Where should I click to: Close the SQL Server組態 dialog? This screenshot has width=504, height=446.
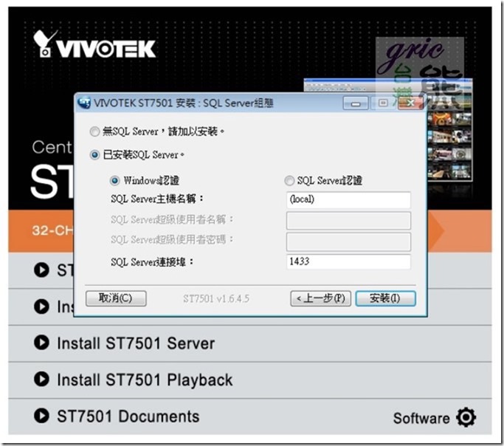coord(410,103)
